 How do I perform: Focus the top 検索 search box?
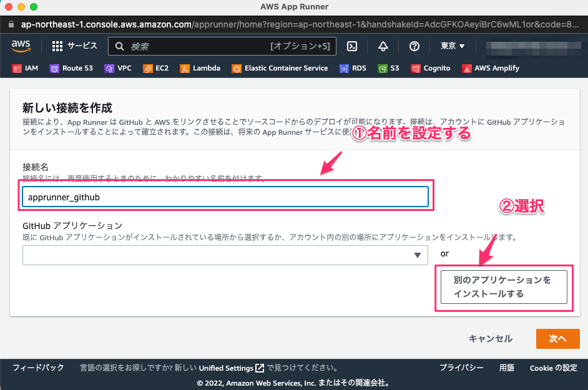pos(222,46)
